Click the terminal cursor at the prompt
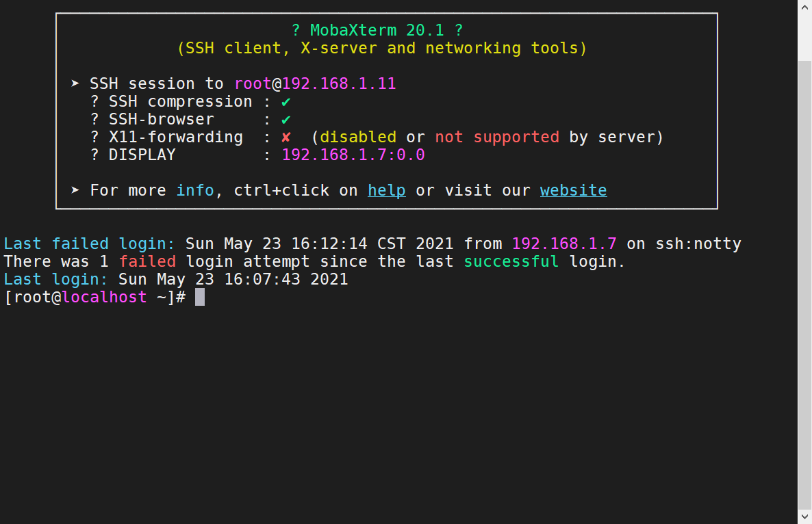 [x=200, y=297]
